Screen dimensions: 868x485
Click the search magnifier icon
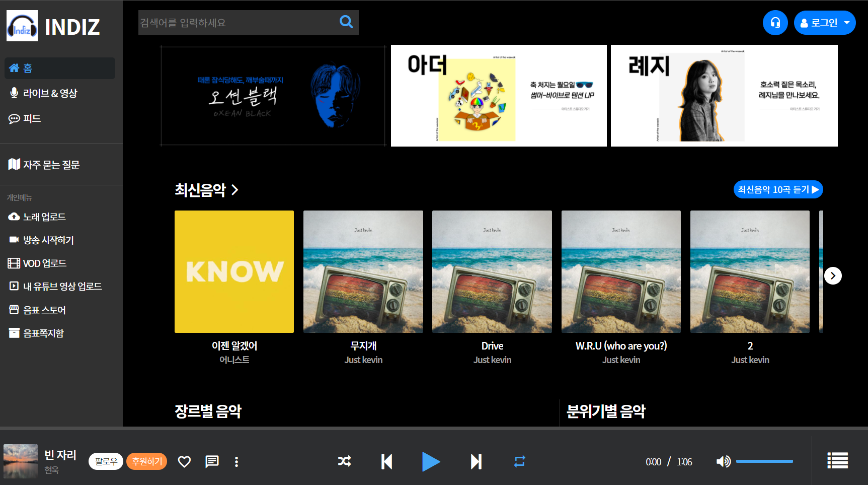tap(346, 22)
